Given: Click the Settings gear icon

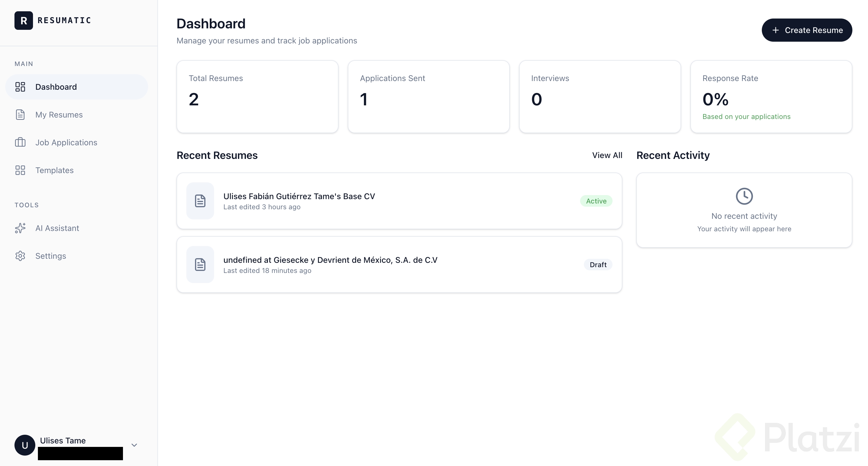Looking at the screenshot, I should [20, 256].
